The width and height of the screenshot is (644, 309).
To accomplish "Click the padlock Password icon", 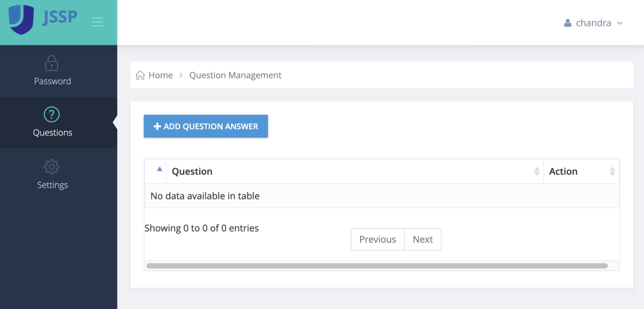I will [52, 63].
